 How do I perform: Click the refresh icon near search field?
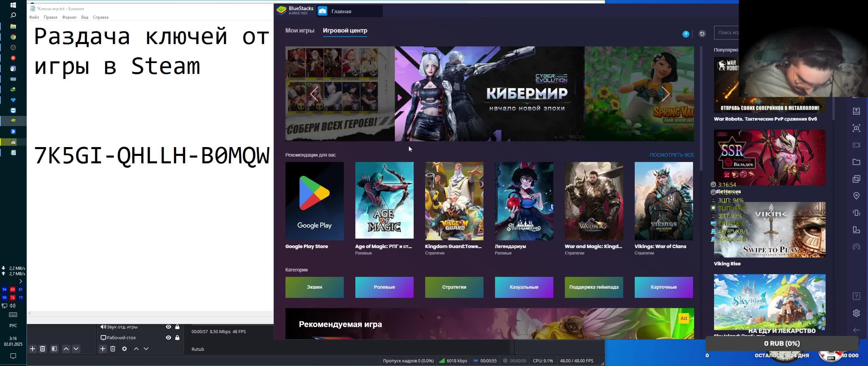[702, 34]
